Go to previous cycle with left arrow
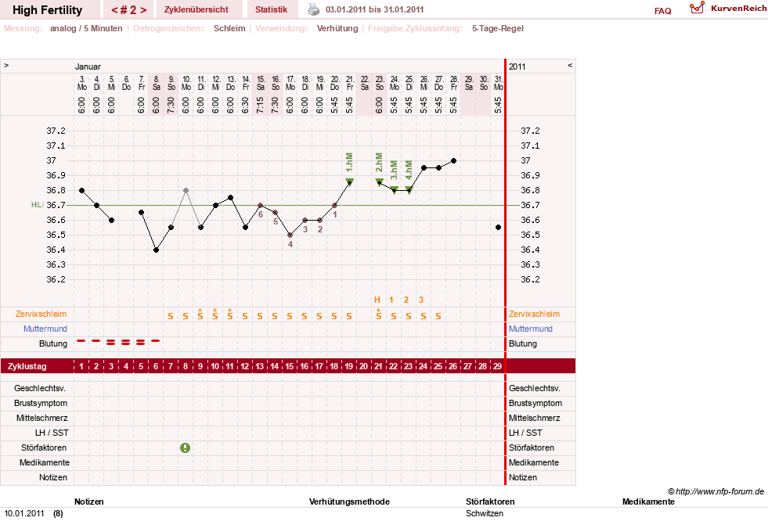 click(x=114, y=10)
